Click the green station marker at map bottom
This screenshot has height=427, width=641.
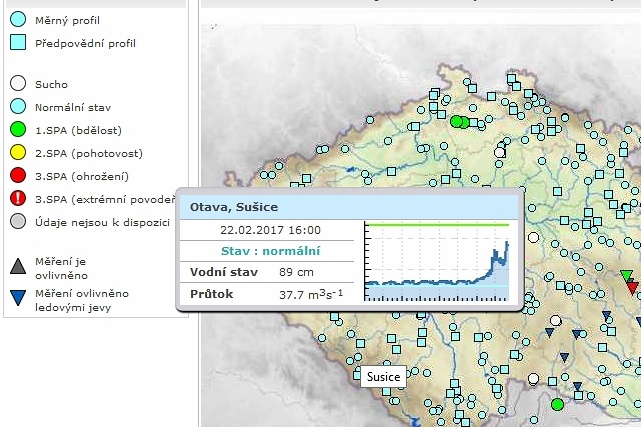[x=557, y=404]
